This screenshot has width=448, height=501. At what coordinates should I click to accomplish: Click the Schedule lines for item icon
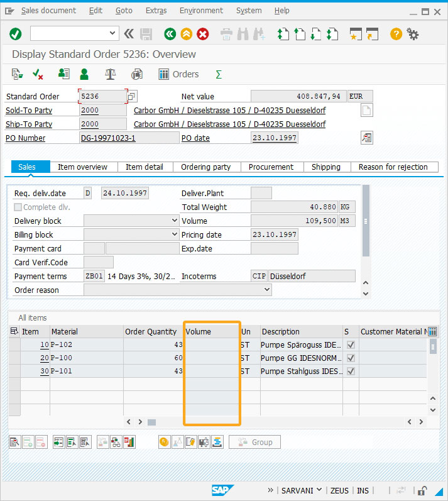click(x=217, y=442)
